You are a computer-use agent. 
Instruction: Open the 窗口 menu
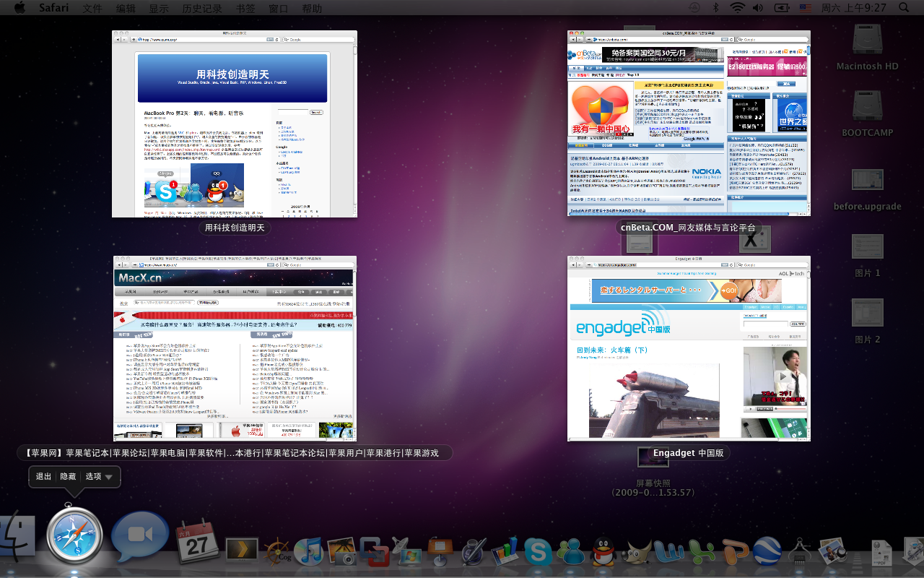coord(279,8)
